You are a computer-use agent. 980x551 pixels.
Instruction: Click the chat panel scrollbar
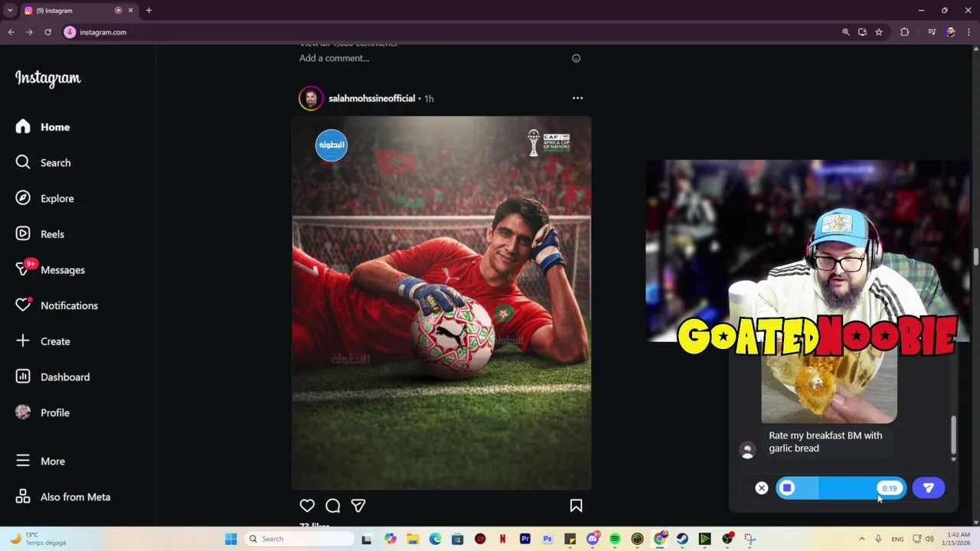point(953,435)
